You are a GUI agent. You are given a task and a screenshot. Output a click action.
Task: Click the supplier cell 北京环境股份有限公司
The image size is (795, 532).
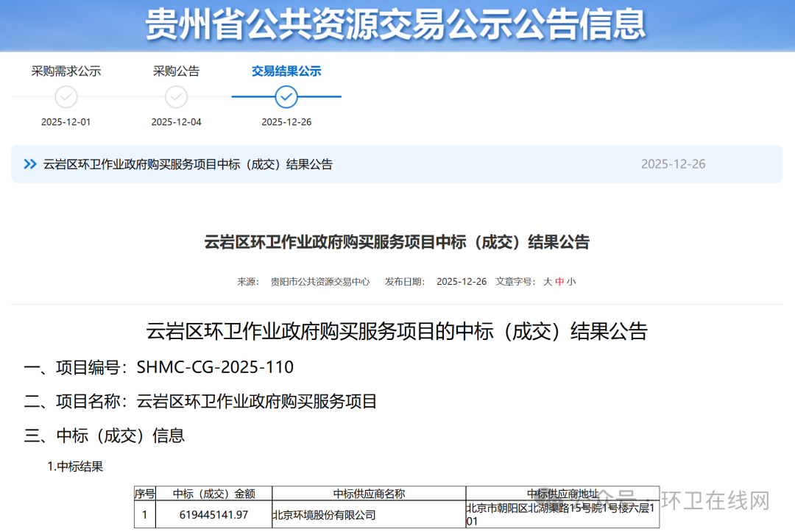click(x=369, y=515)
